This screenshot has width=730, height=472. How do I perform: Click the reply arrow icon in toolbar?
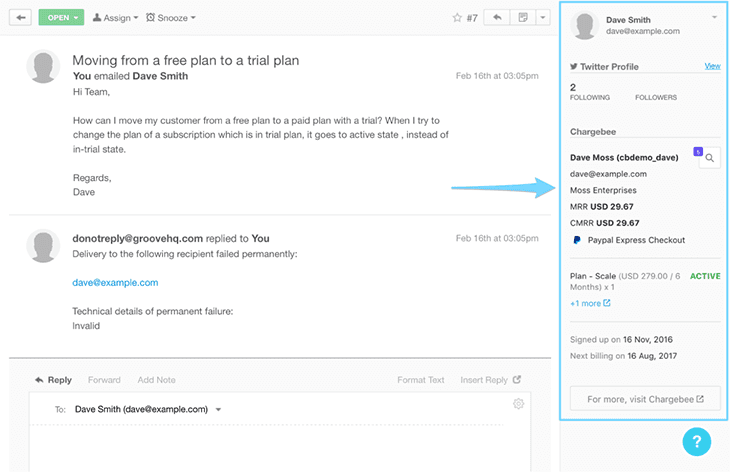tap(496, 18)
